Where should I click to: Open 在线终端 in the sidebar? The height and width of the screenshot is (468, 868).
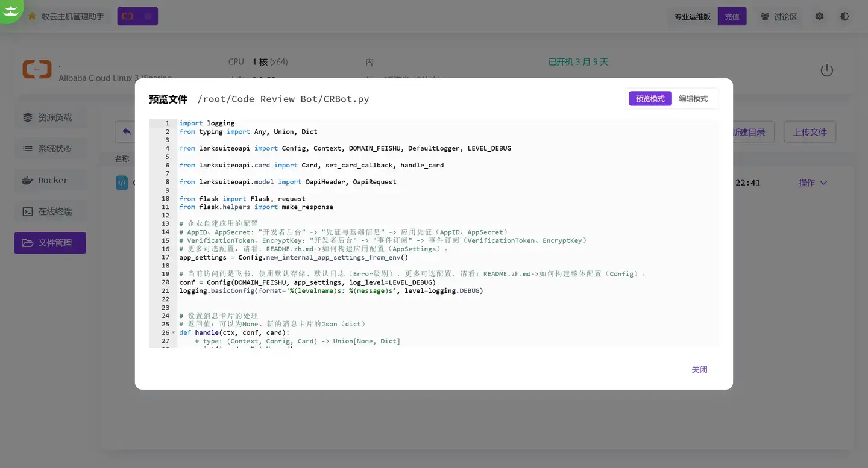click(50, 211)
